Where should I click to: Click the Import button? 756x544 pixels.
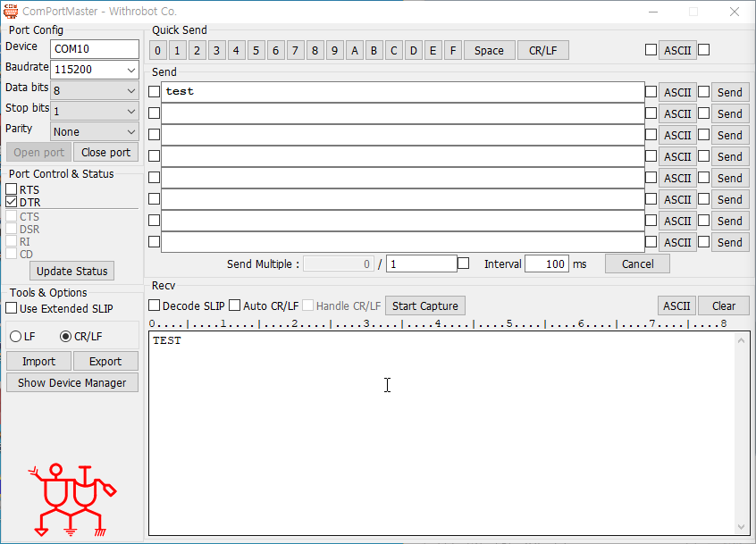[x=38, y=362]
